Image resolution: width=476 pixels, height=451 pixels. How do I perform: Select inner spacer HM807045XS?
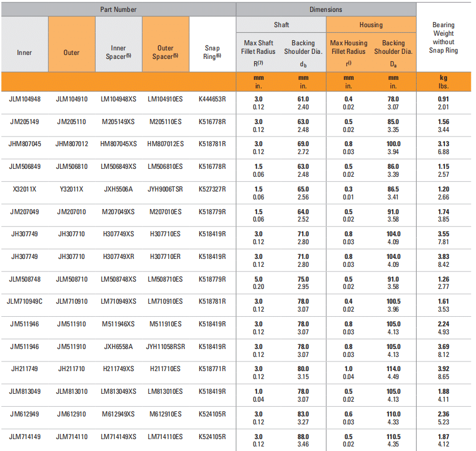pos(118,144)
